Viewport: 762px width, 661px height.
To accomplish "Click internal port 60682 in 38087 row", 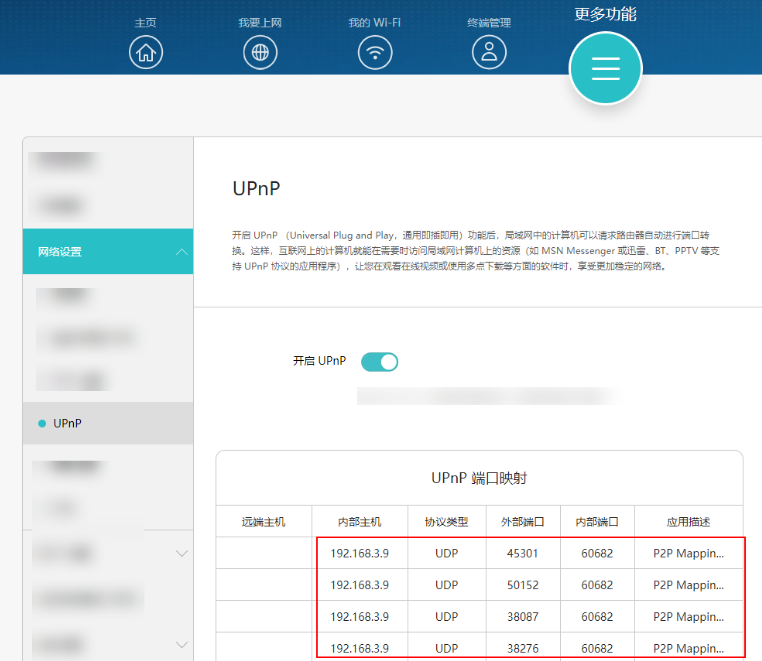I will 597,617.
